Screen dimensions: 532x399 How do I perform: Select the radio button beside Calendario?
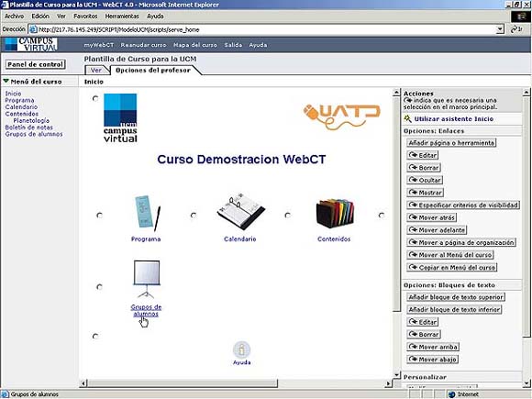click(x=194, y=216)
